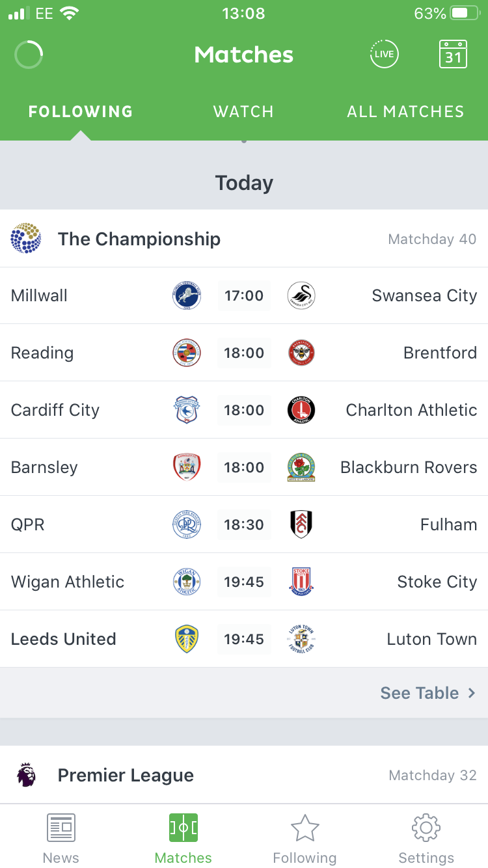Tap the Fulham club crest
Screen dimensions: 488x868
(301, 524)
